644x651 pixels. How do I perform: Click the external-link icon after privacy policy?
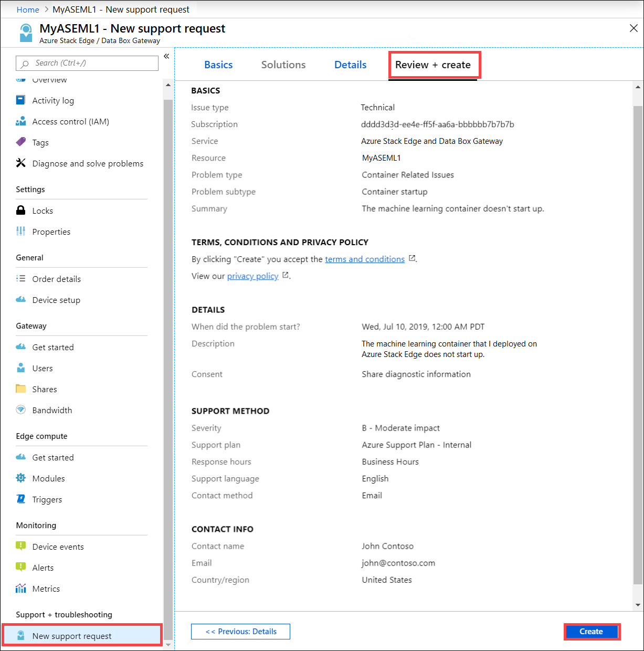pos(286,275)
